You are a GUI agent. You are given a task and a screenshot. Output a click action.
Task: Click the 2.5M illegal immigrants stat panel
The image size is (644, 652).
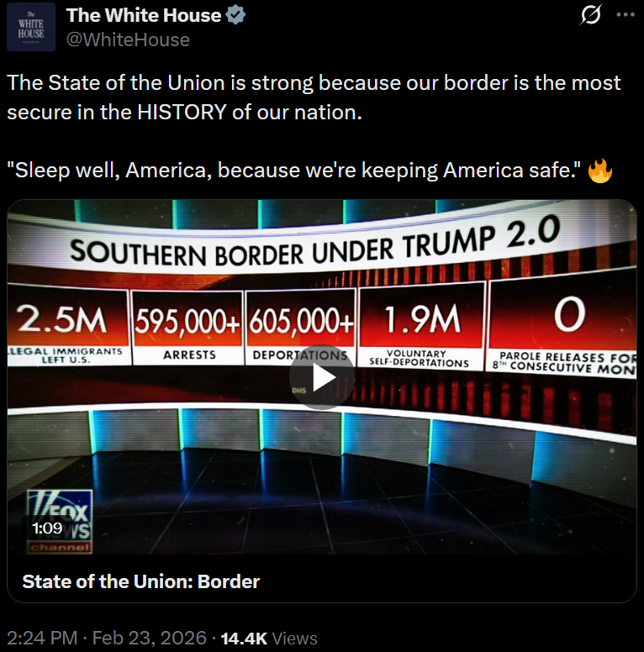68,326
